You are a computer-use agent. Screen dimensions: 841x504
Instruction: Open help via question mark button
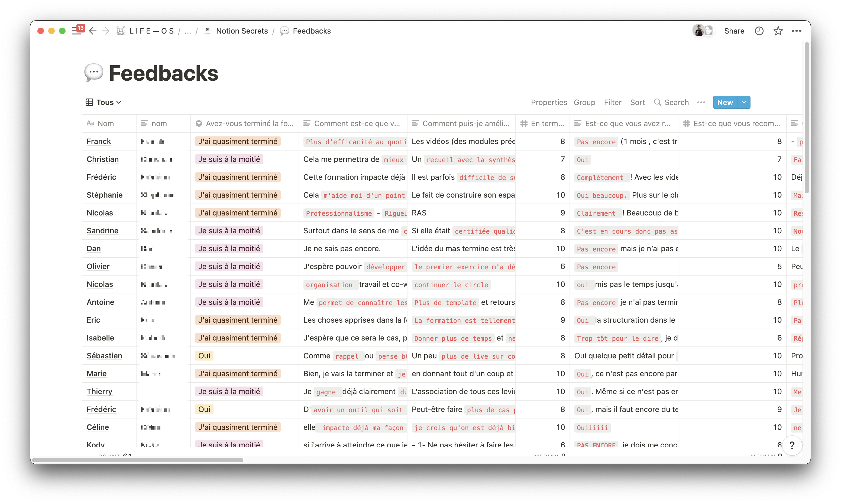tap(792, 445)
